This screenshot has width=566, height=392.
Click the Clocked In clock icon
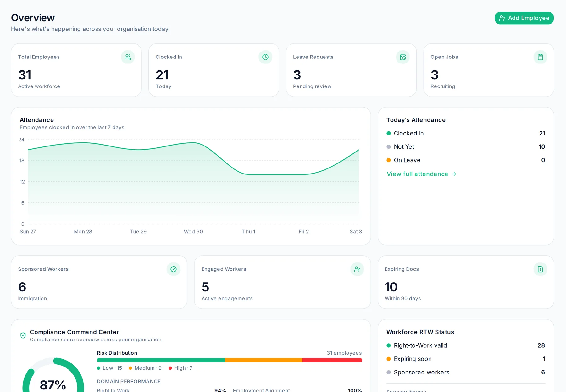[265, 57]
